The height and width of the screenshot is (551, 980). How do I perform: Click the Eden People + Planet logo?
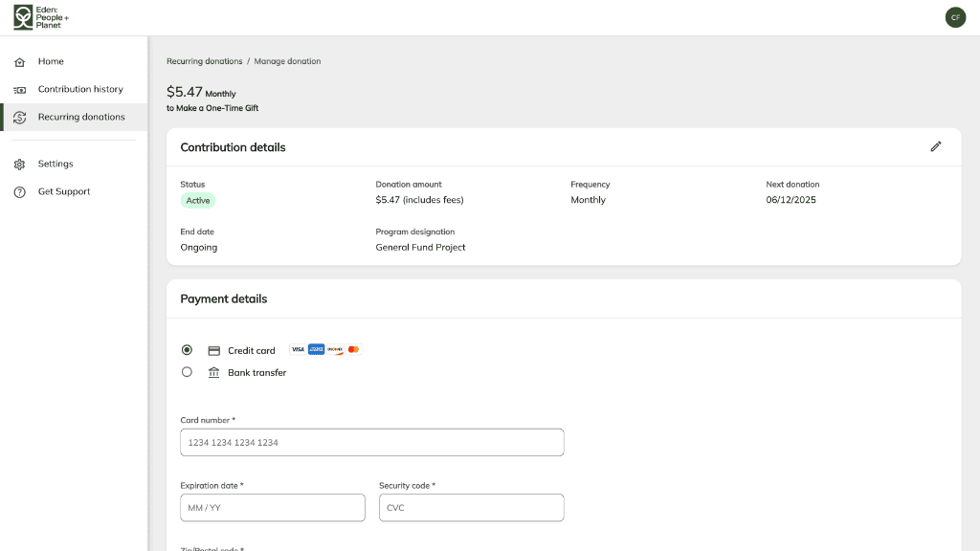click(x=41, y=17)
